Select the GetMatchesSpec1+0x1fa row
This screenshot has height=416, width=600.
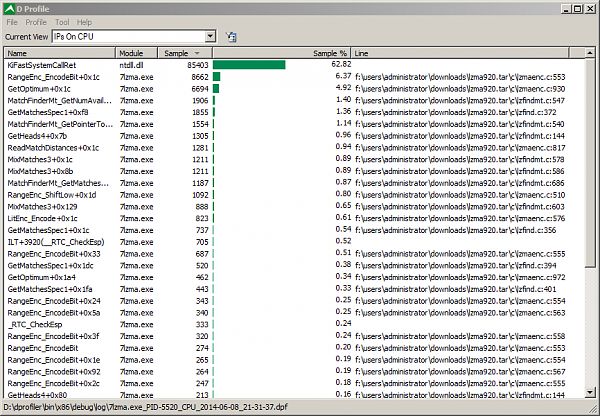click(295, 289)
